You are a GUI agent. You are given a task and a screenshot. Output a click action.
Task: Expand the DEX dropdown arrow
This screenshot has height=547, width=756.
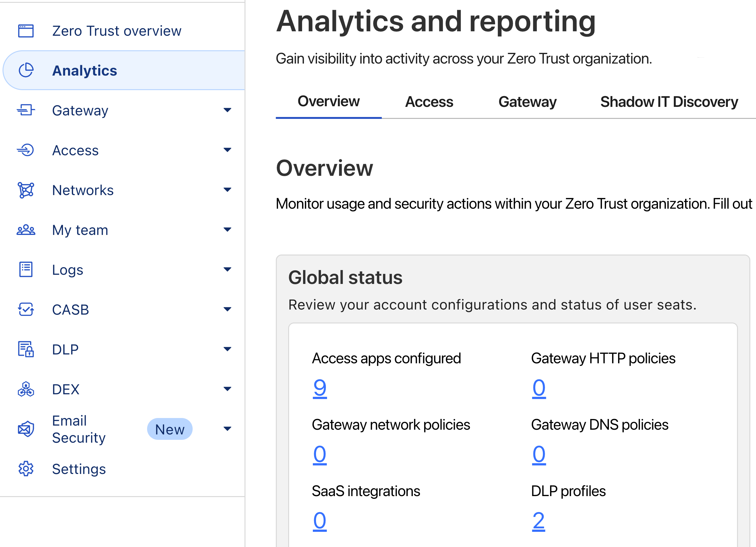227,389
